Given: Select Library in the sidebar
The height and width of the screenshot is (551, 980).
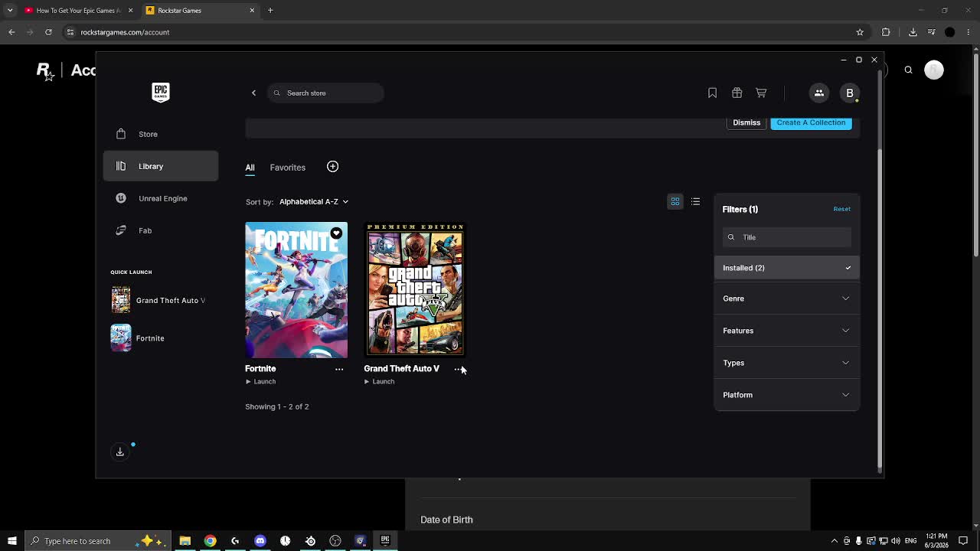Looking at the screenshot, I should [x=161, y=166].
